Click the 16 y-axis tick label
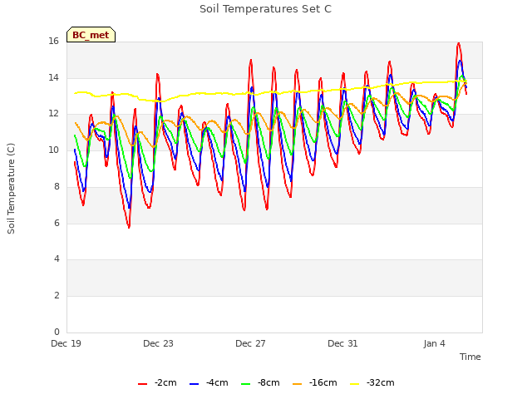 tap(53, 41)
